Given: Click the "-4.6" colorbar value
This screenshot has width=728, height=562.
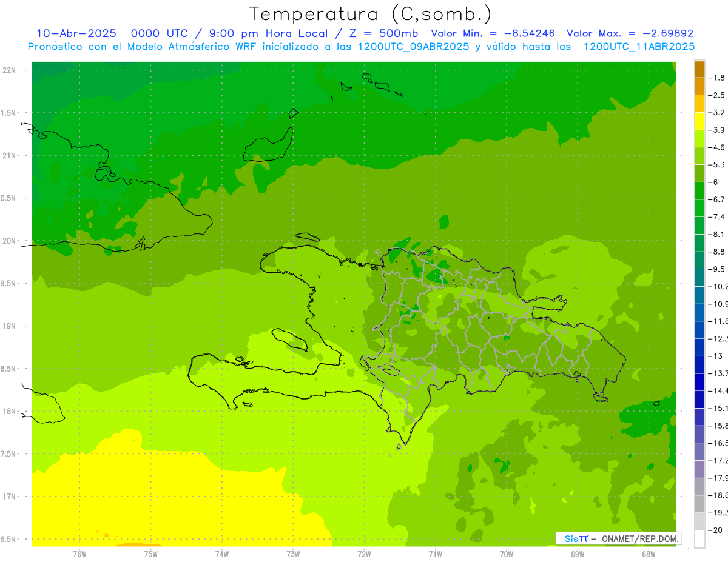Looking at the screenshot, I should [x=717, y=147].
